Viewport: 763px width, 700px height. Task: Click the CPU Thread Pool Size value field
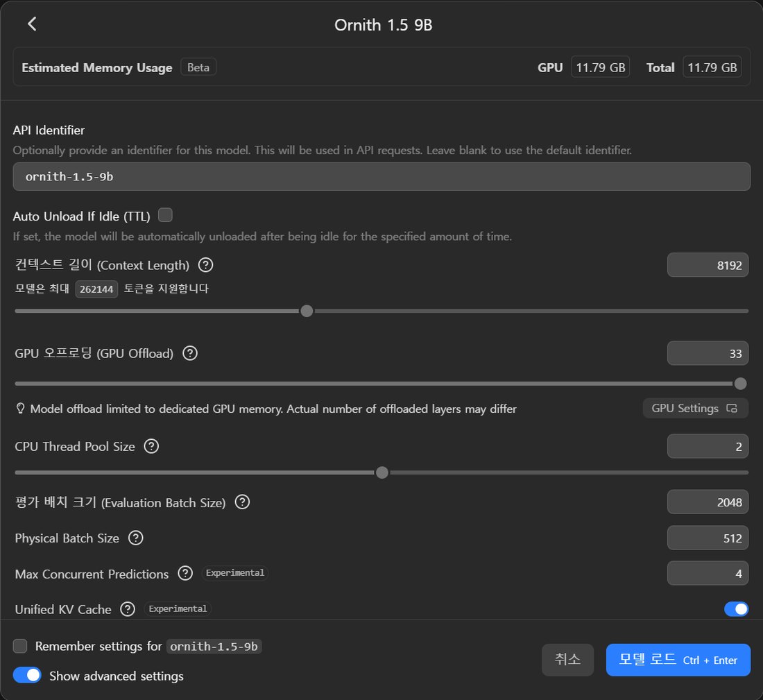point(708,446)
